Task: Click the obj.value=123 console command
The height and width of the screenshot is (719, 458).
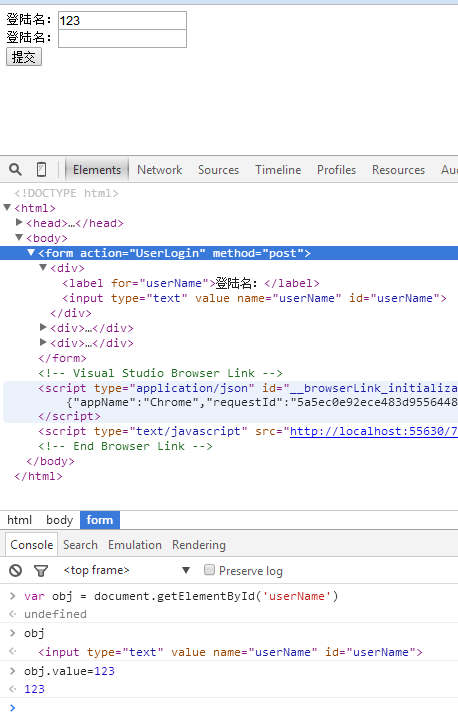Action: (69, 671)
